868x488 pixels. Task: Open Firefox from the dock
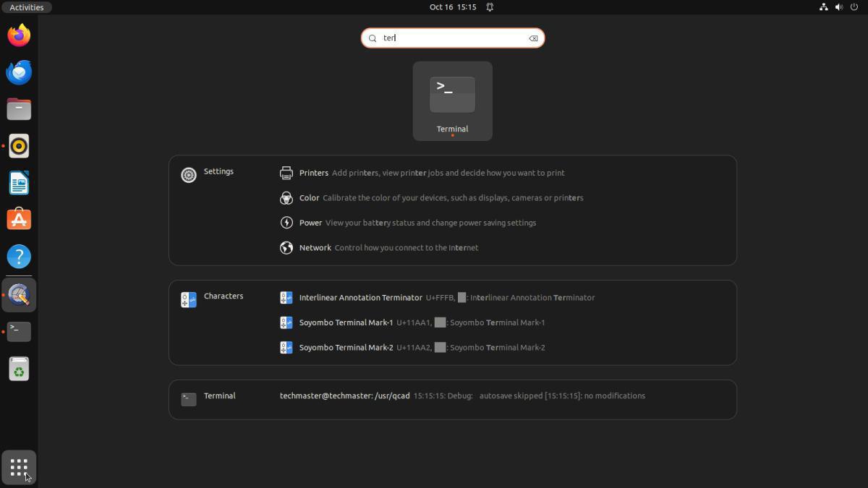click(x=19, y=35)
